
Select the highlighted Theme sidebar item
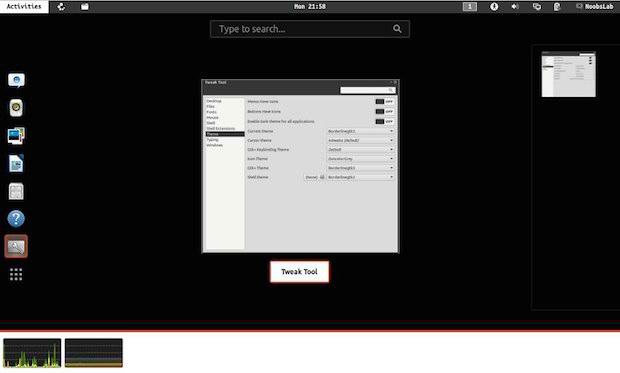pos(225,134)
